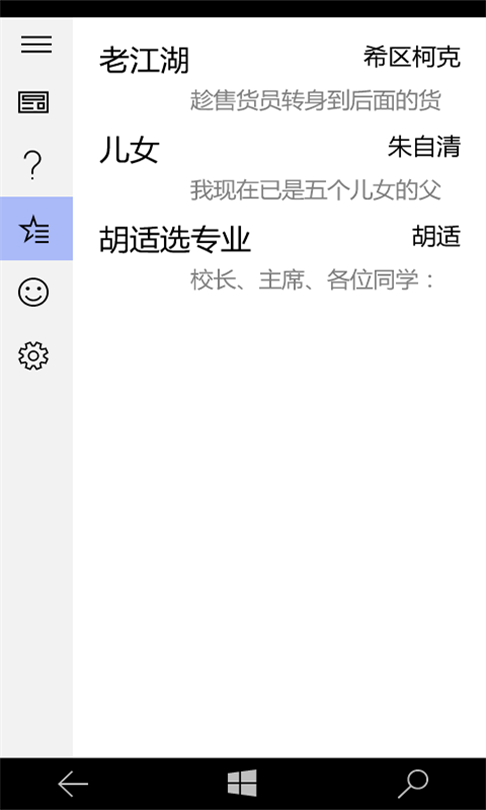Image resolution: width=486 pixels, height=810 pixels.
Task: Open the article titled 老江湖
Action: (144, 61)
